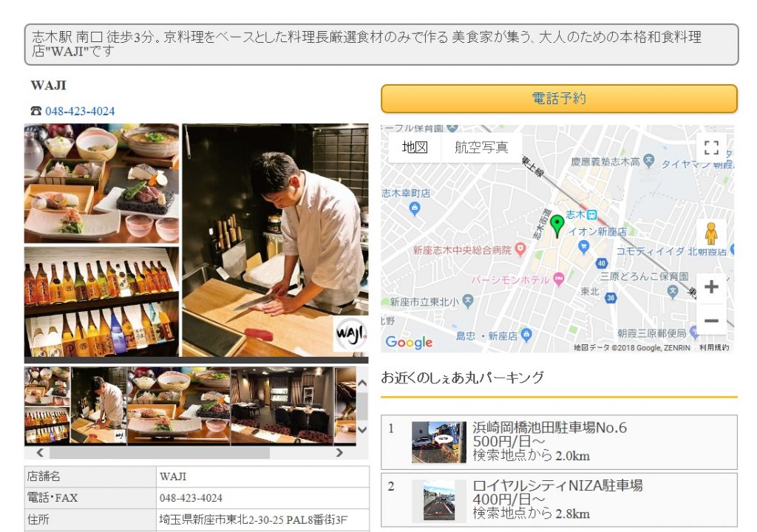
Task: Click route 36 road shield on map
Action: click(x=611, y=298)
